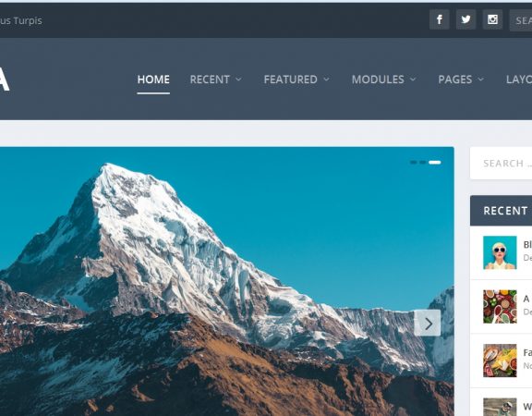Expand the Recent menu dropdown

click(x=216, y=80)
